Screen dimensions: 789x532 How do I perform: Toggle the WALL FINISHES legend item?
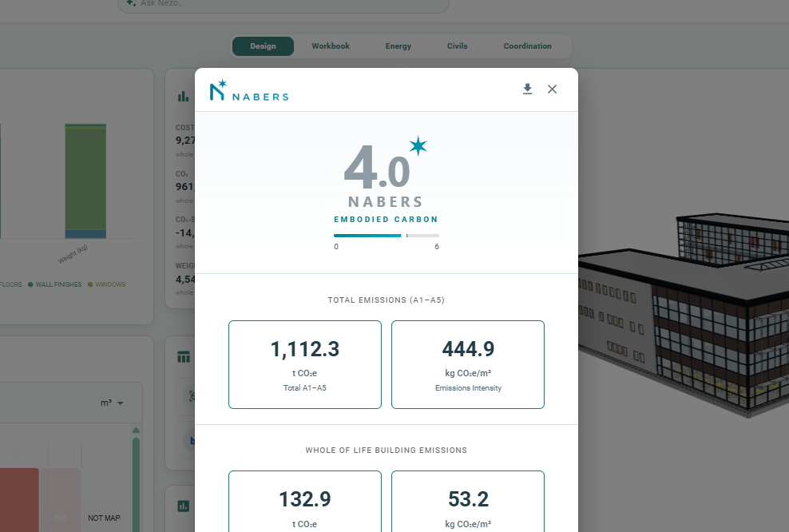55,284
